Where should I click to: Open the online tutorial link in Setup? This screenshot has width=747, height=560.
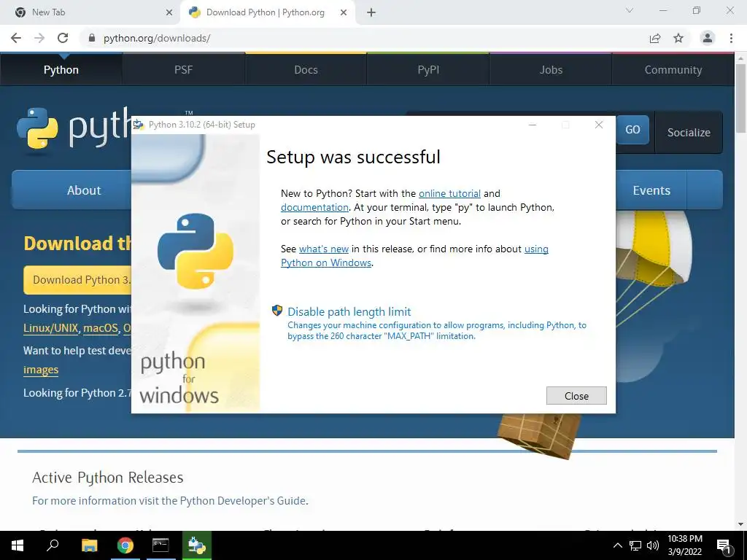(x=449, y=193)
